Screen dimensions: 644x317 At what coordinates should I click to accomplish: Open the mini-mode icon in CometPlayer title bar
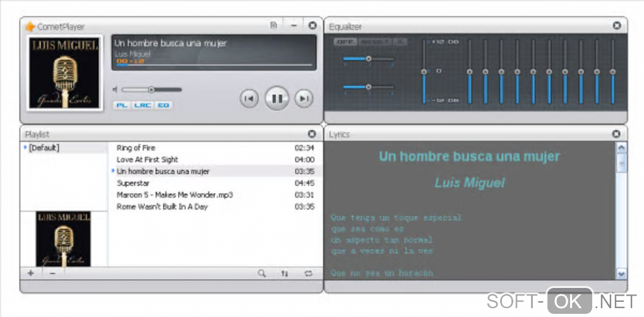click(x=273, y=25)
